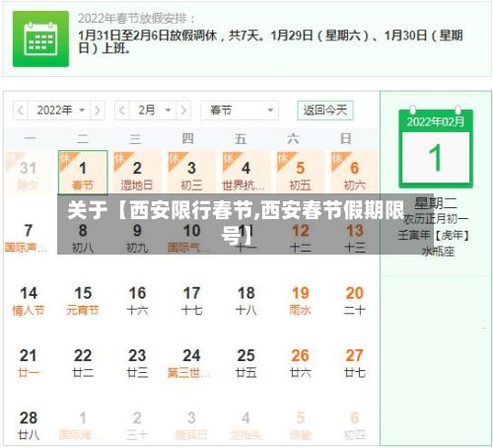Click the green calendar icon at top
Viewport: 493px width, 448px height.
click(40, 38)
